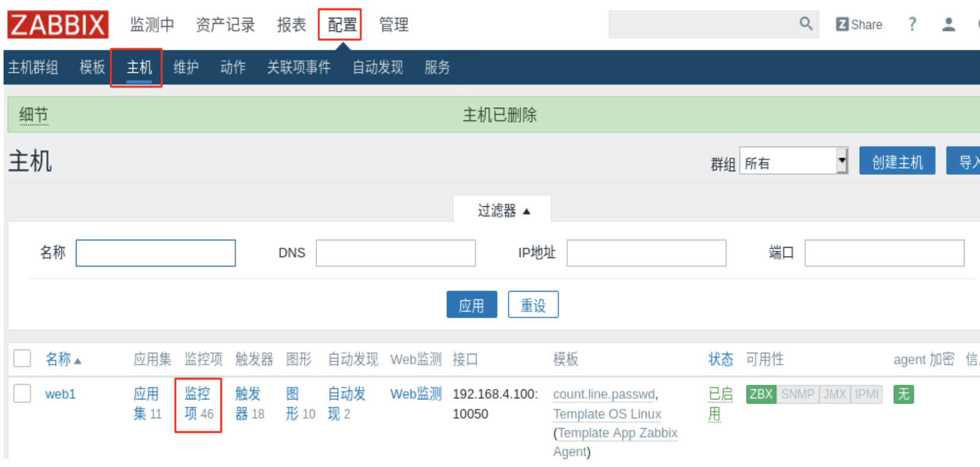Click the ZBX availability badge
The height and width of the screenshot is (467, 980).
coord(761,394)
